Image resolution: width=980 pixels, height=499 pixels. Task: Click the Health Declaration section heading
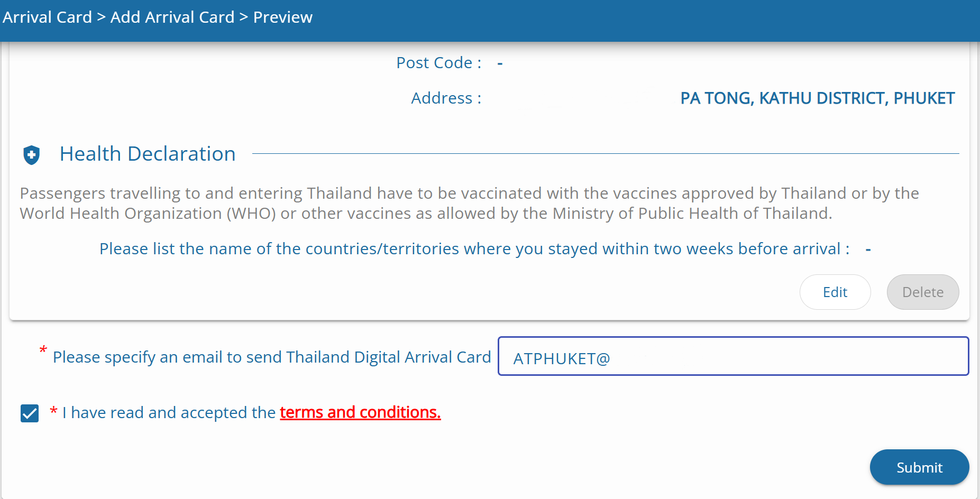coord(148,154)
